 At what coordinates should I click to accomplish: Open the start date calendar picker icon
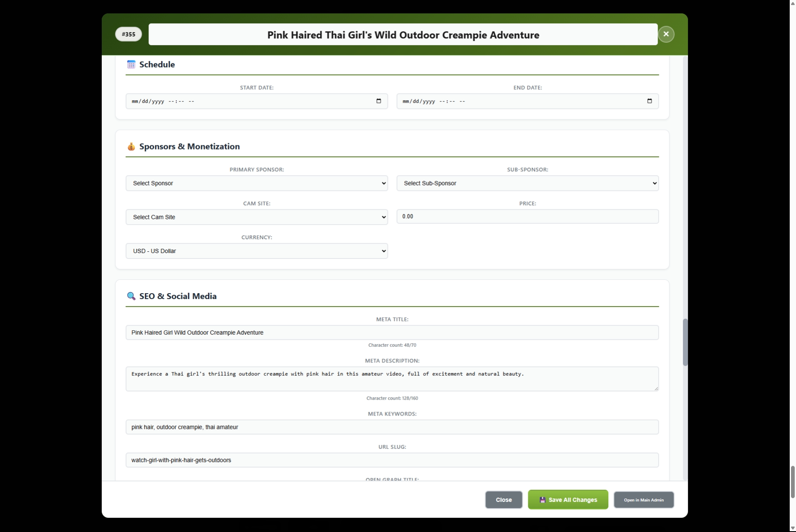pos(378,101)
